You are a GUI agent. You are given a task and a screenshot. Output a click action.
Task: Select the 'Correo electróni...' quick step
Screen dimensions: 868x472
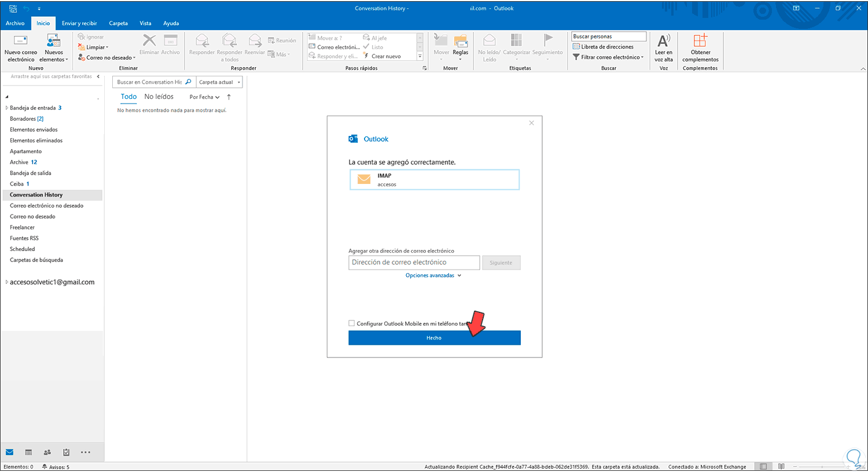334,47
